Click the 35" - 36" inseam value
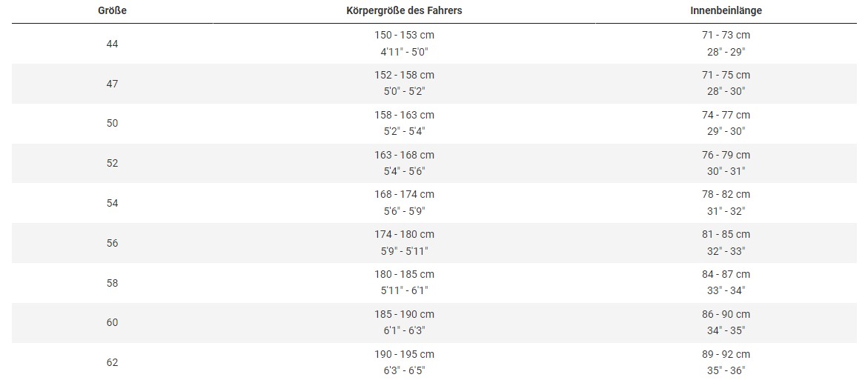Image resolution: width=868 pixels, height=383 pixels. click(726, 371)
